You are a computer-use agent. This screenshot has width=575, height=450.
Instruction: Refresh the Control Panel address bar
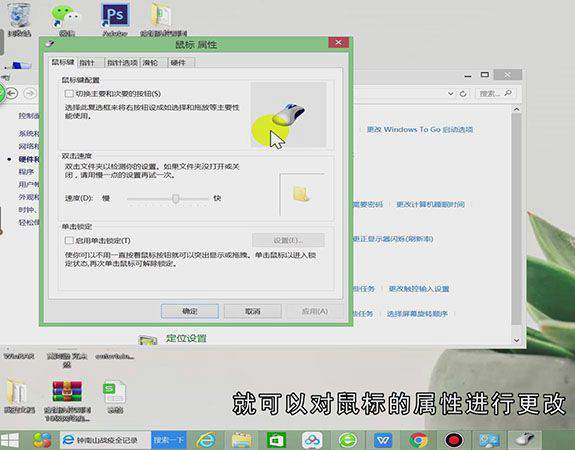click(463, 94)
